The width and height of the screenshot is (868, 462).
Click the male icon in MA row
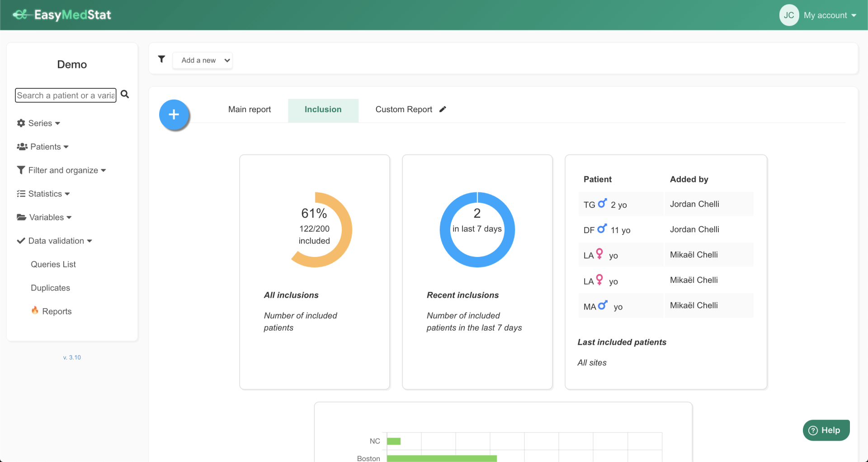coord(603,305)
